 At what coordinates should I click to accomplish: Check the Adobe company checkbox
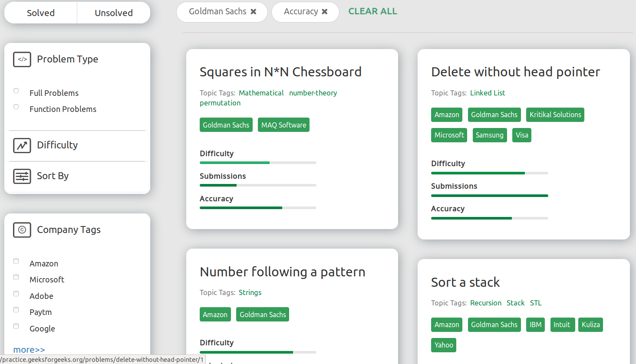point(16,294)
